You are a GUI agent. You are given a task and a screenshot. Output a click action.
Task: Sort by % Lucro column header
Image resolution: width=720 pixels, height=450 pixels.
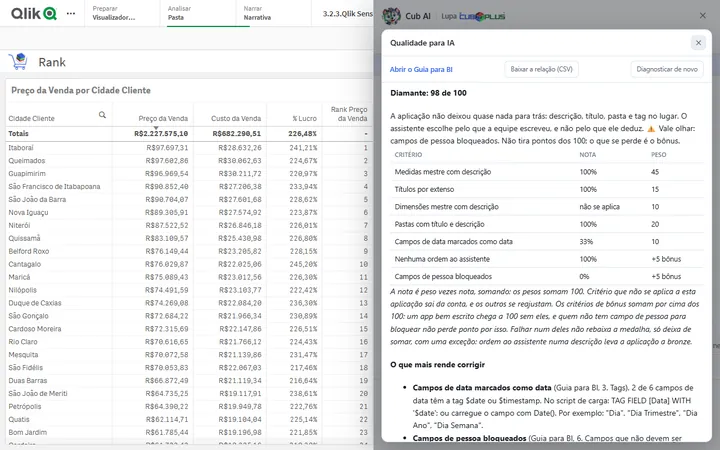(304, 118)
